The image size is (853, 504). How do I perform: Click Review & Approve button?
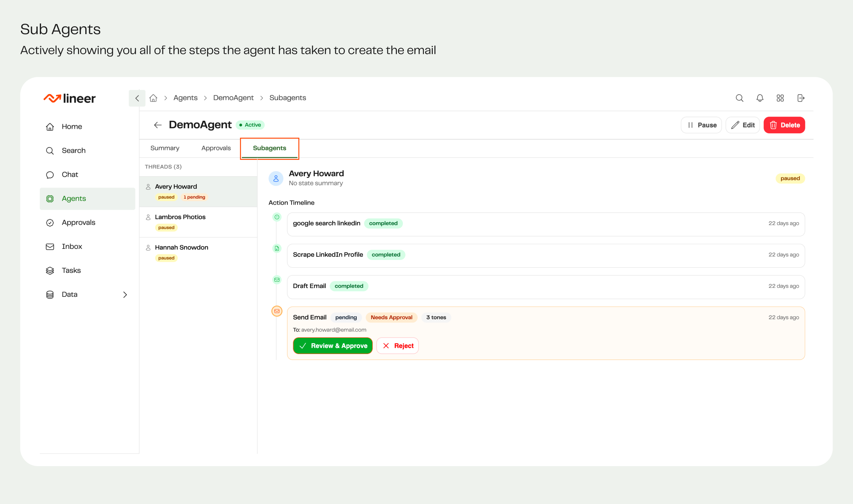pos(333,346)
